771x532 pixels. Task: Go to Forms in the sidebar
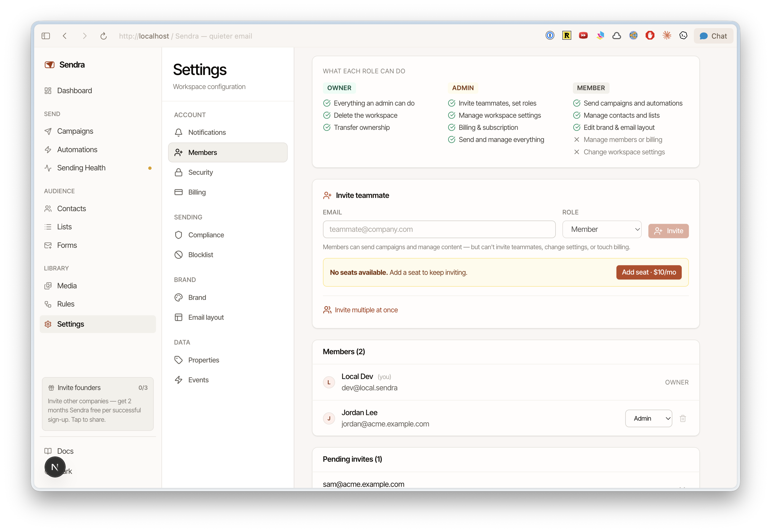(98, 245)
